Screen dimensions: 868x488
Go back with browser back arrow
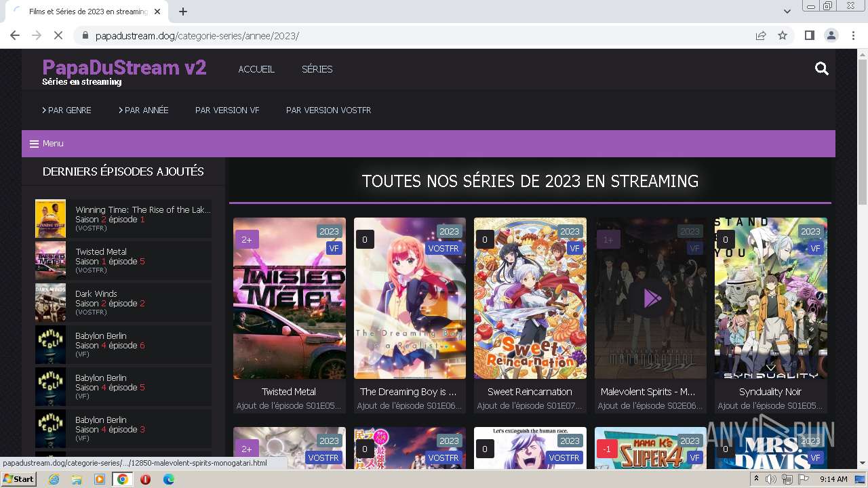pos(15,35)
